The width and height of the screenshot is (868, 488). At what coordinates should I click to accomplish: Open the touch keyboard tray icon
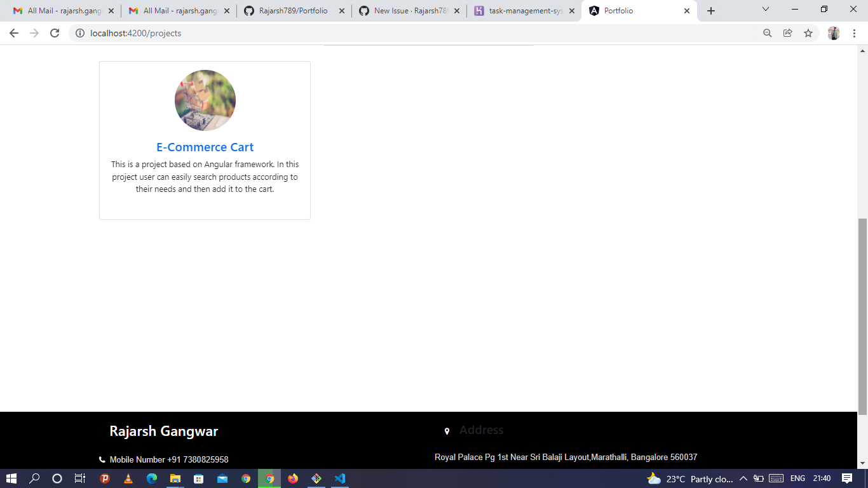776,478
